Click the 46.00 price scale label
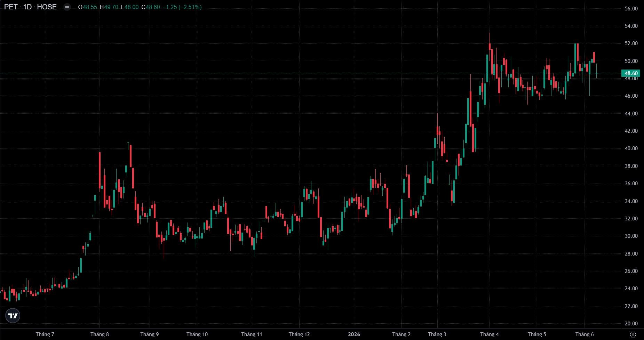Image resolution: width=644 pixels, height=340 pixels. [631, 96]
